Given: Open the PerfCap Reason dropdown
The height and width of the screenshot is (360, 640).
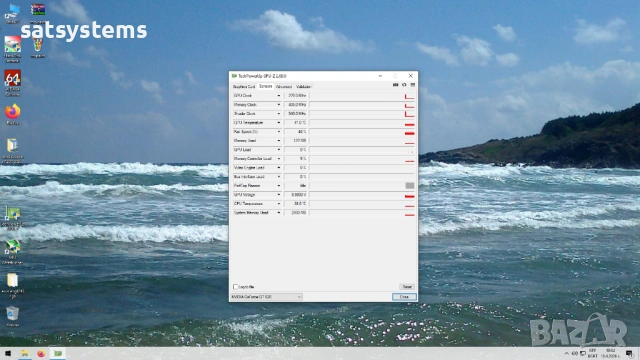Looking at the screenshot, I should [x=279, y=186].
